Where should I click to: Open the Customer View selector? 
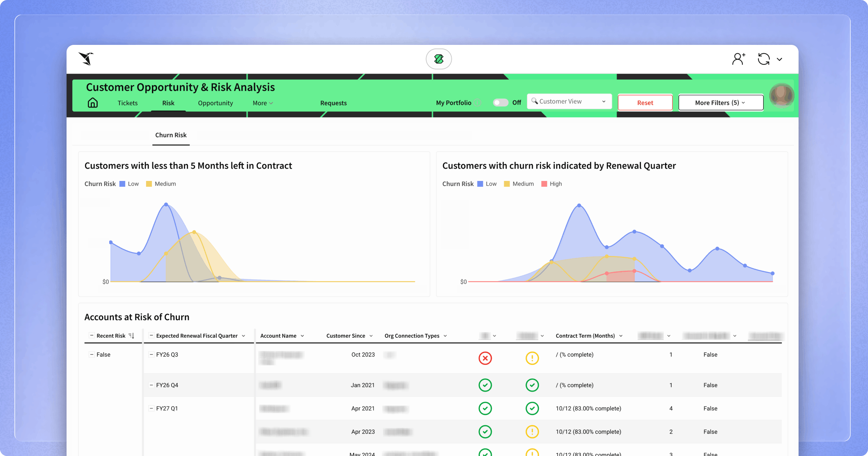tap(569, 101)
